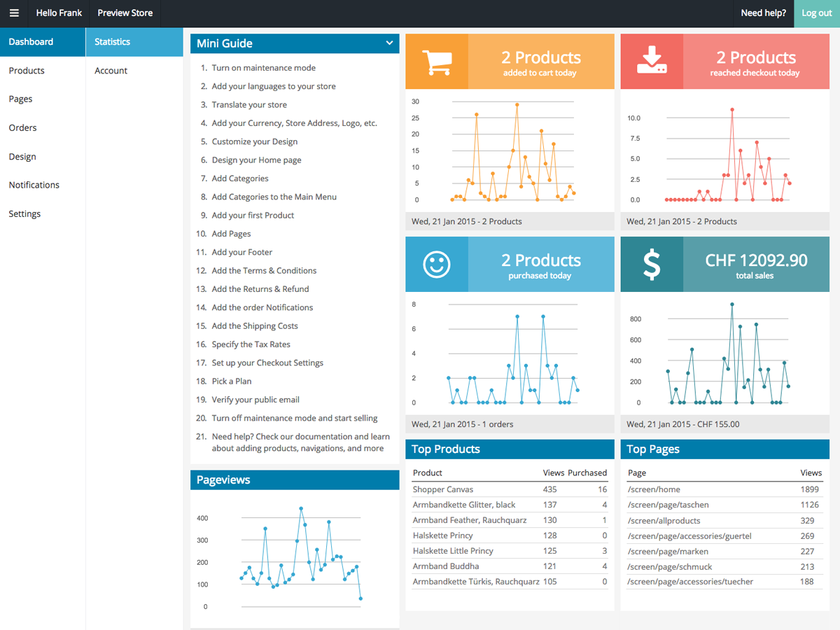Click the dollar sign total sales icon
This screenshot has height=630, width=840.
pyautogui.click(x=651, y=265)
